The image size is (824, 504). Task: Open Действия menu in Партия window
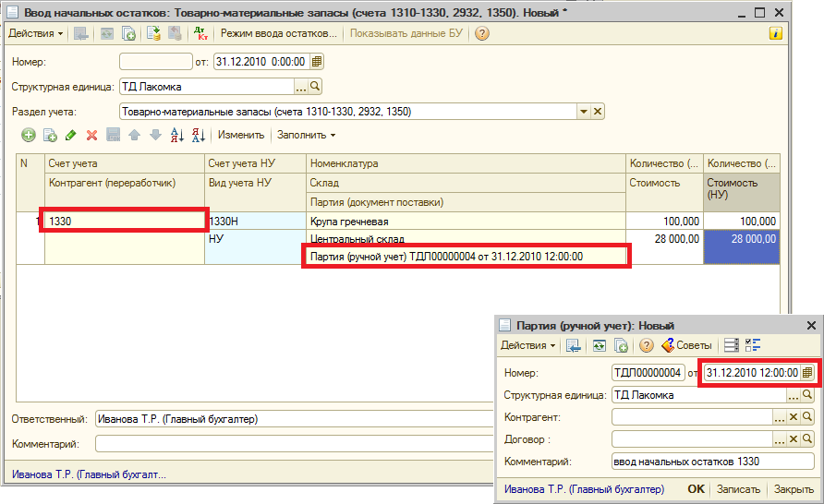pyautogui.click(x=528, y=345)
